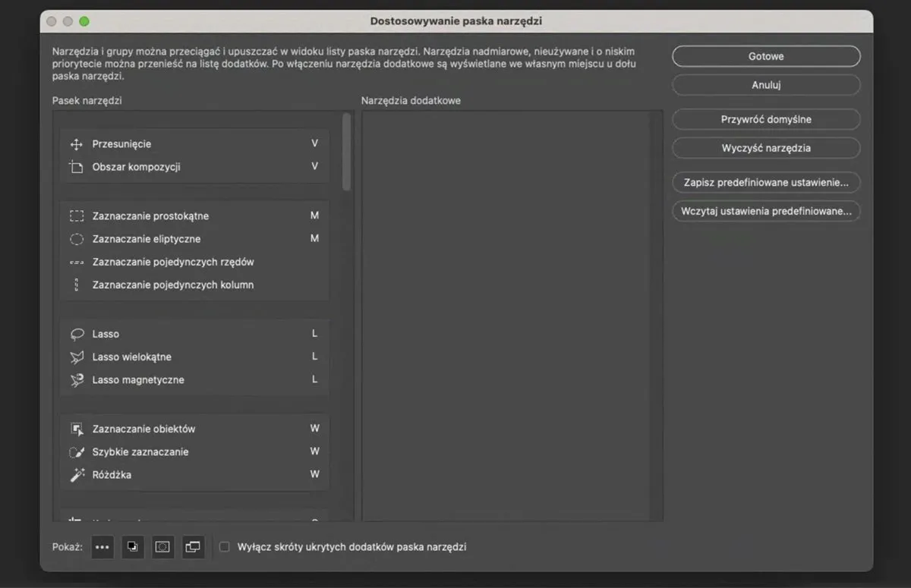Click the Quick Selection tool icon
Image resolution: width=911 pixels, height=588 pixels.
[76, 451]
